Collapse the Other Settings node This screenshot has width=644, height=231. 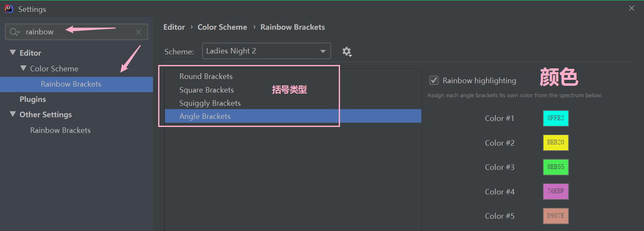[12, 115]
